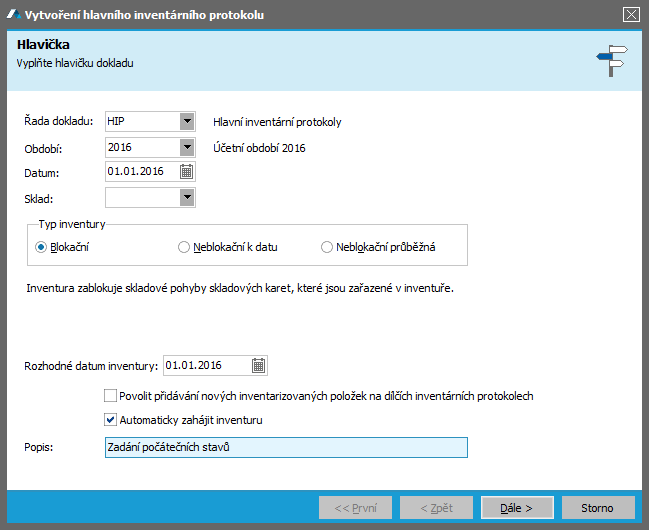Expand the Řada dokladu dropdown
Screen dimensions: 650x531
[x=186, y=122]
